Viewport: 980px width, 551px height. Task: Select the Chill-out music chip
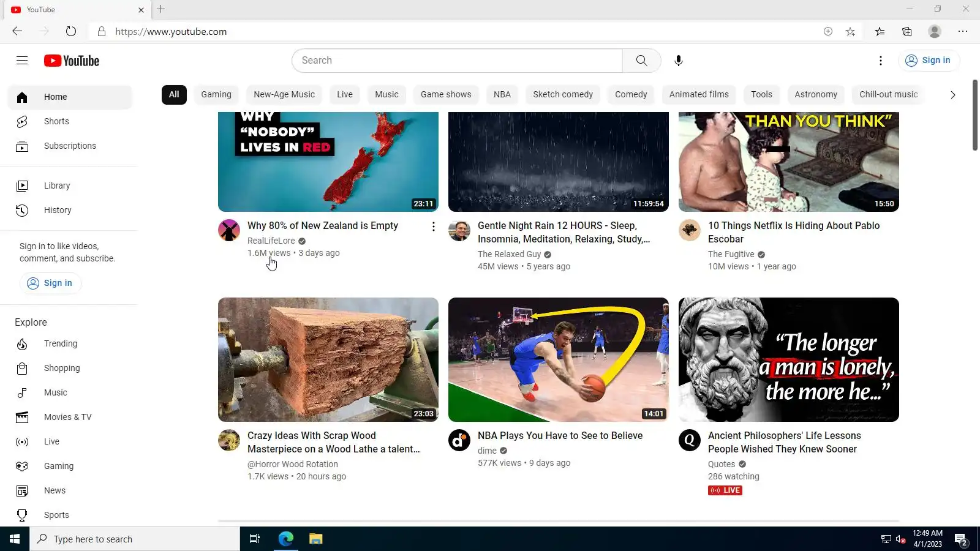coord(889,94)
